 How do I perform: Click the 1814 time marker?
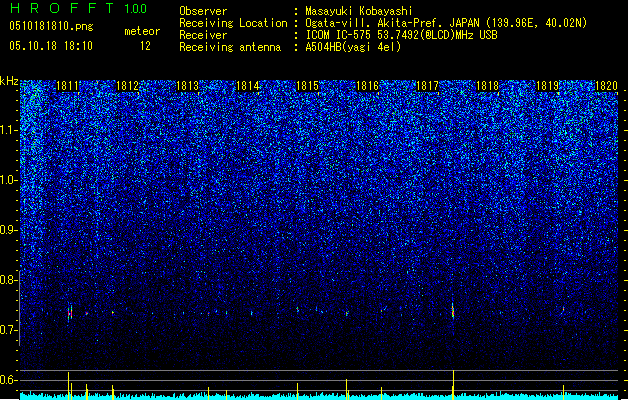tap(248, 86)
